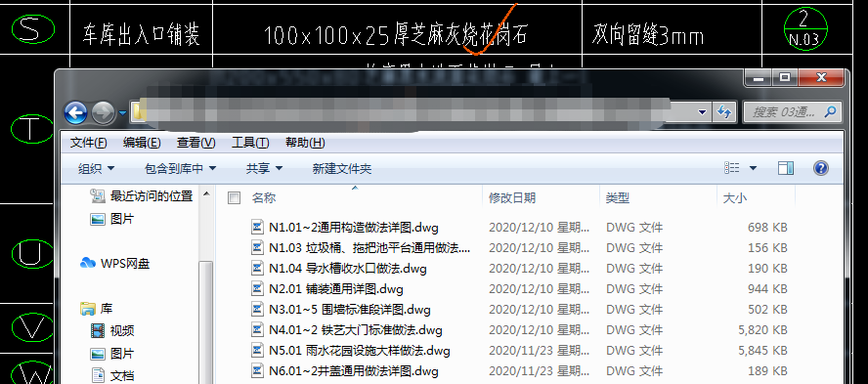Expand the address bar history dropdown
The image size is (868, 384).
point(703,111)
